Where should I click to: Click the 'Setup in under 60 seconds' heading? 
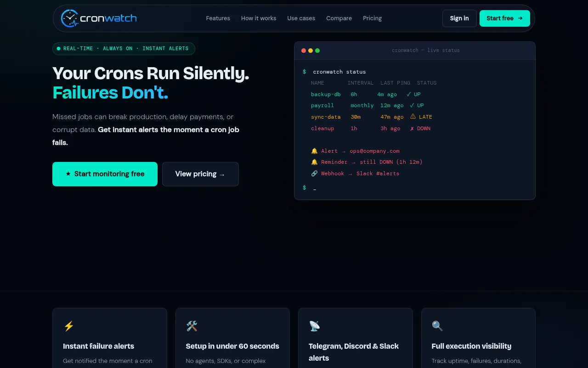pyautogui.click(x=232, y=346)
